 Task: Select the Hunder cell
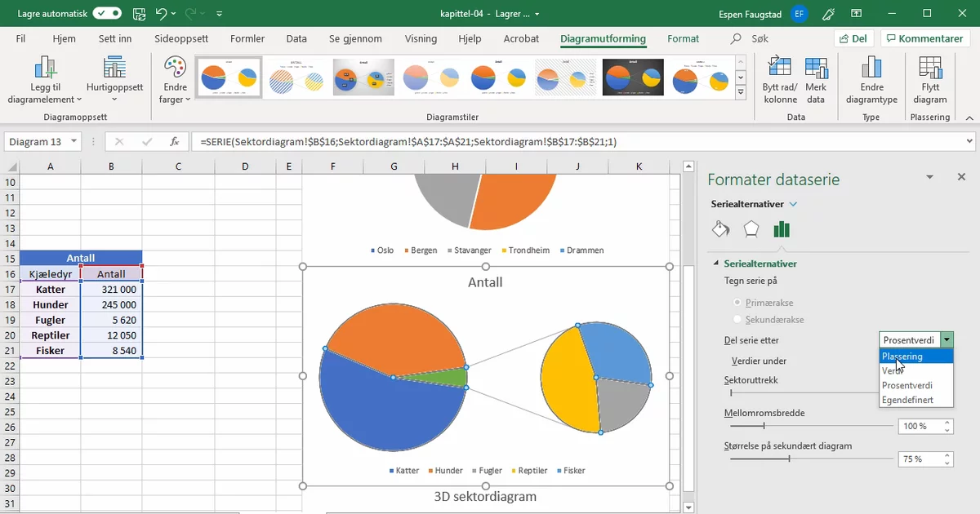point(51,304)
